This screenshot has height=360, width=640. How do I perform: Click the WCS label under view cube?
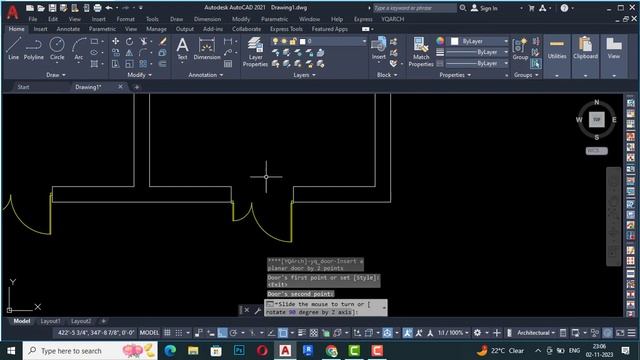596,151
